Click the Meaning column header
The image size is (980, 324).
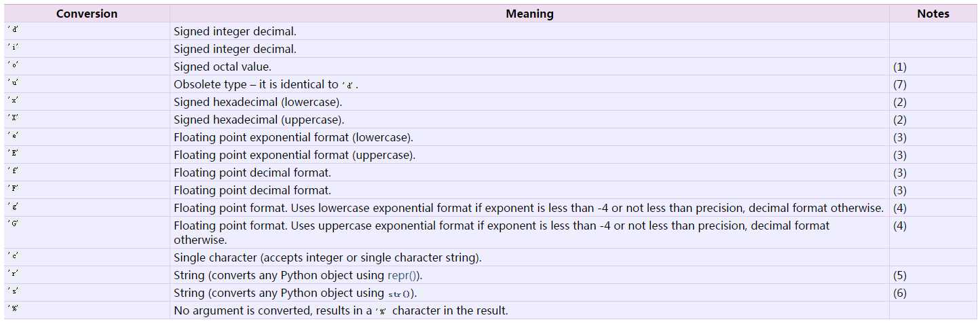(x=529, y=14)
